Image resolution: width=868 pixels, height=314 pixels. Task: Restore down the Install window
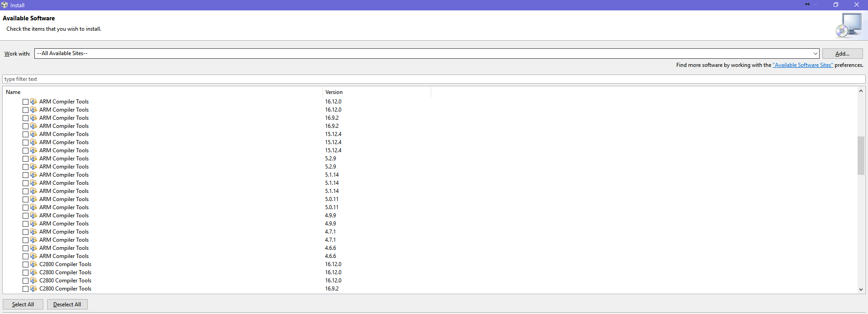(836, 5)
